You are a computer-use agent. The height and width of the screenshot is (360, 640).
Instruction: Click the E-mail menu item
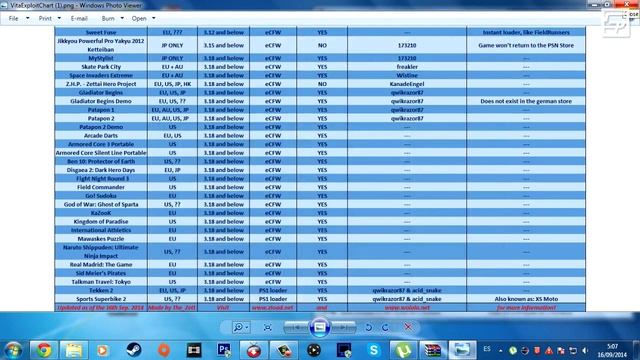pyautogui.click(x=79, y=18)
